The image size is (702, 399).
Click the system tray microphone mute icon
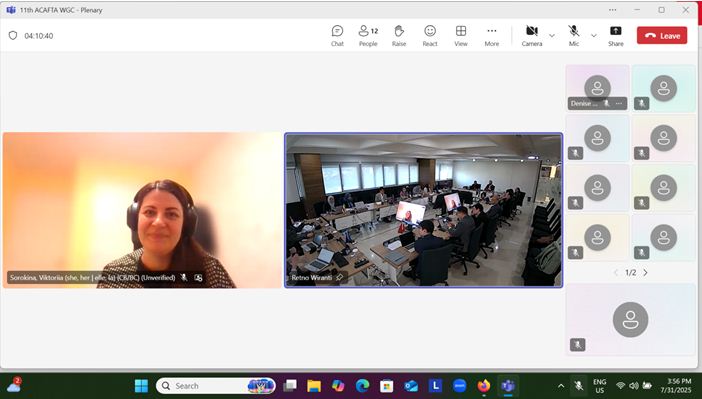tap(578, 386)
